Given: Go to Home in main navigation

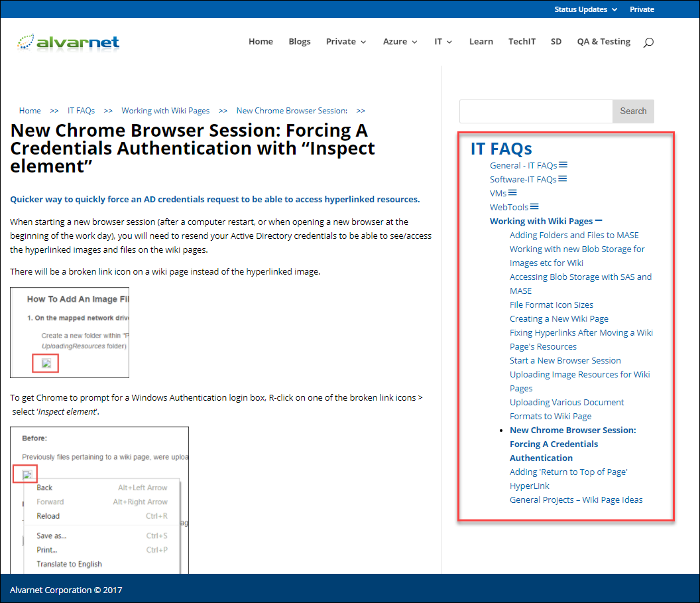Looking at the screenshot, I should pos(261,42).
